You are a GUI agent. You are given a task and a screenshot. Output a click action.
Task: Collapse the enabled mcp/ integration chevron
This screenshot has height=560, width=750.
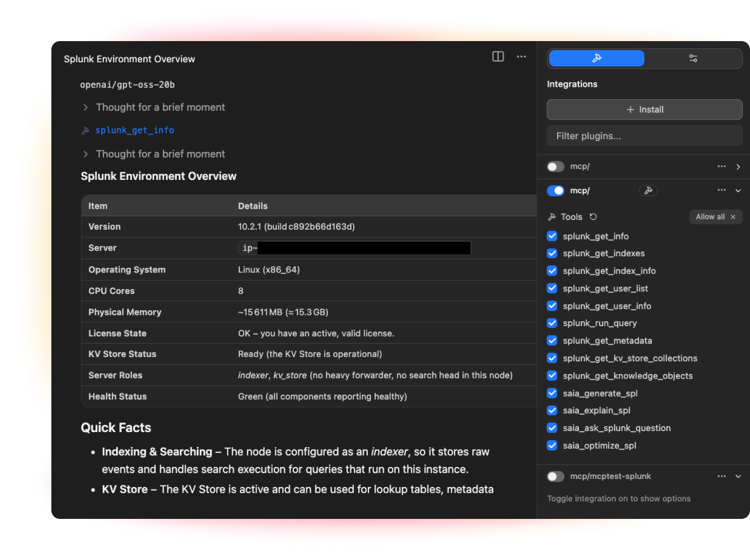coord(738,190)
